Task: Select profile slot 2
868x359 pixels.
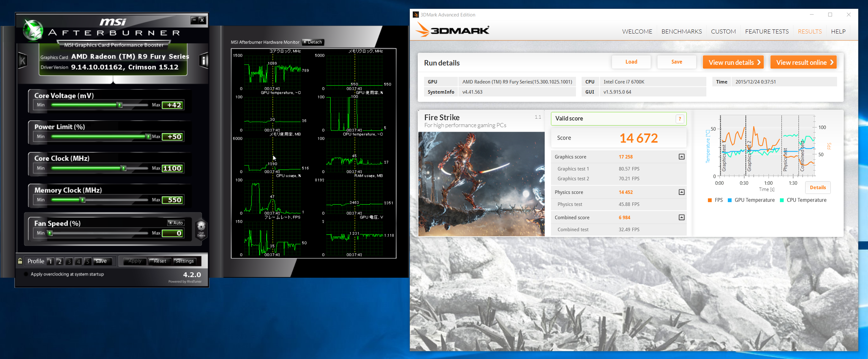Action: click(x=60, y=262)
